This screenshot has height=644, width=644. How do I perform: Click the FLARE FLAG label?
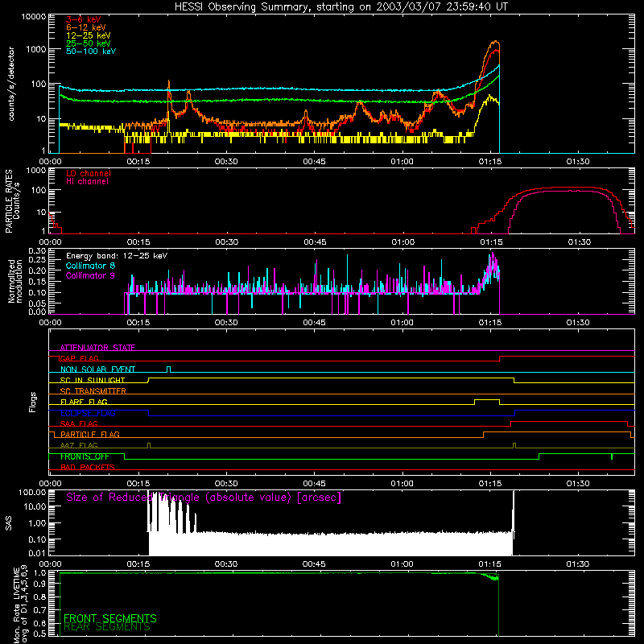(x=84, y=402)
